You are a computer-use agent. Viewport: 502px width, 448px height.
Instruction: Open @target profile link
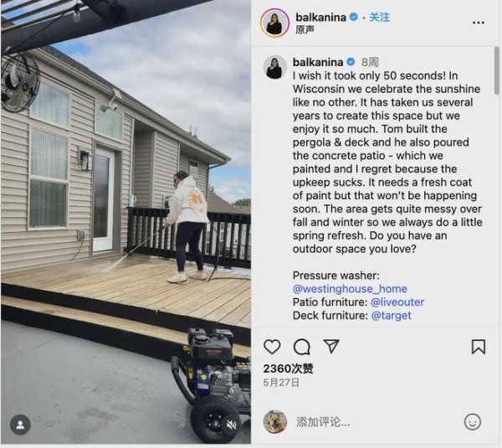tap(391, 316)
